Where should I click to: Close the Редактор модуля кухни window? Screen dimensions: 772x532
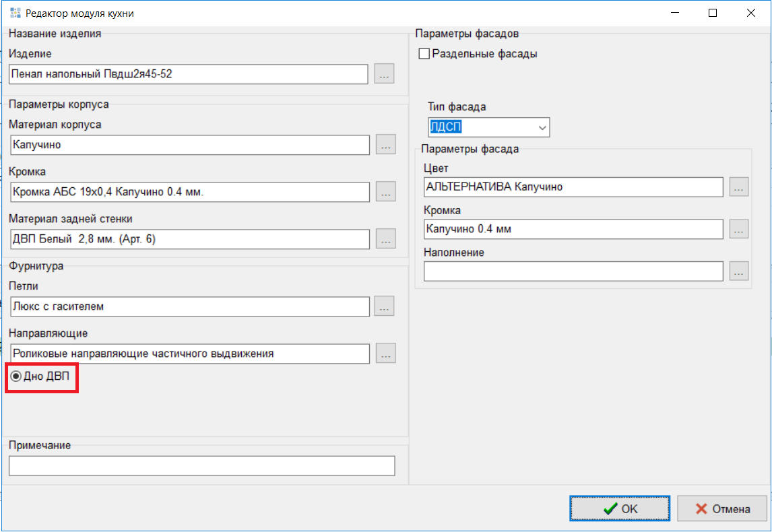750,13
